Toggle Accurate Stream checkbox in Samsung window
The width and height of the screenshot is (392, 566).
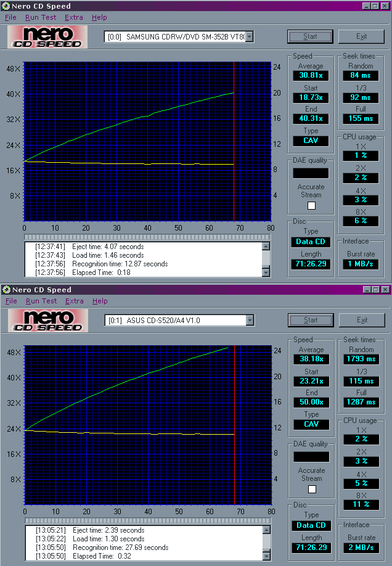click(311, 205)
